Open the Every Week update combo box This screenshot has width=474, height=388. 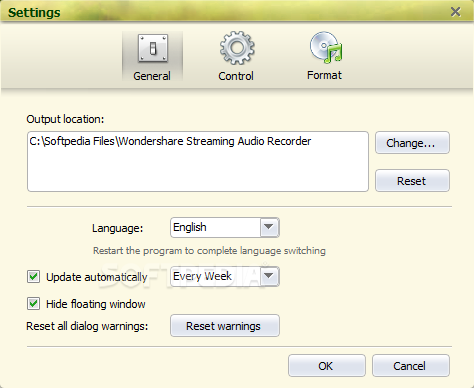(225, 276)
